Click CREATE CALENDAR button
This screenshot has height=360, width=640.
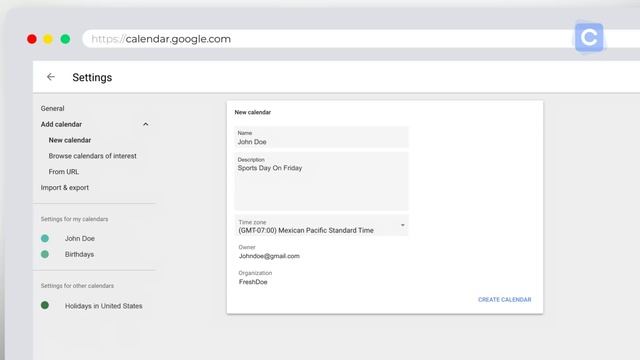point(504,300)
